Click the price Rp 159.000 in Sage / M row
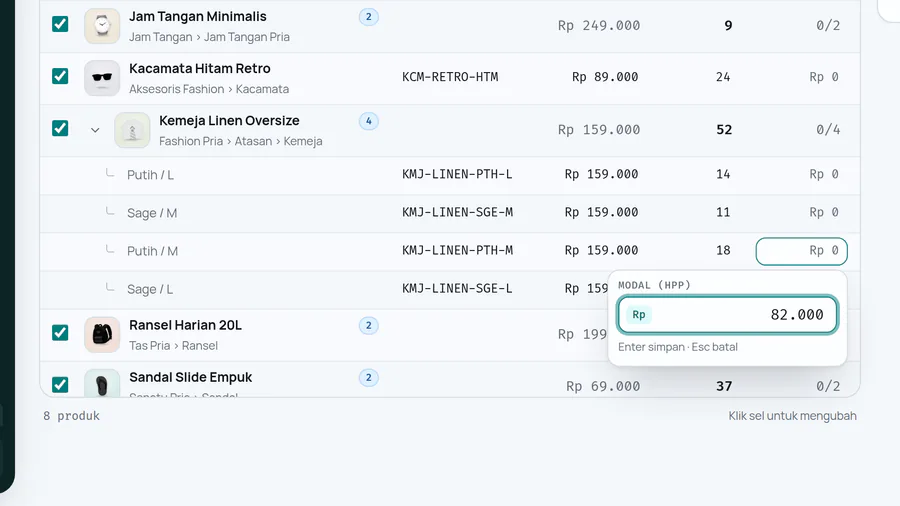Viewport: 900px width, 506px height. [602, 212]
